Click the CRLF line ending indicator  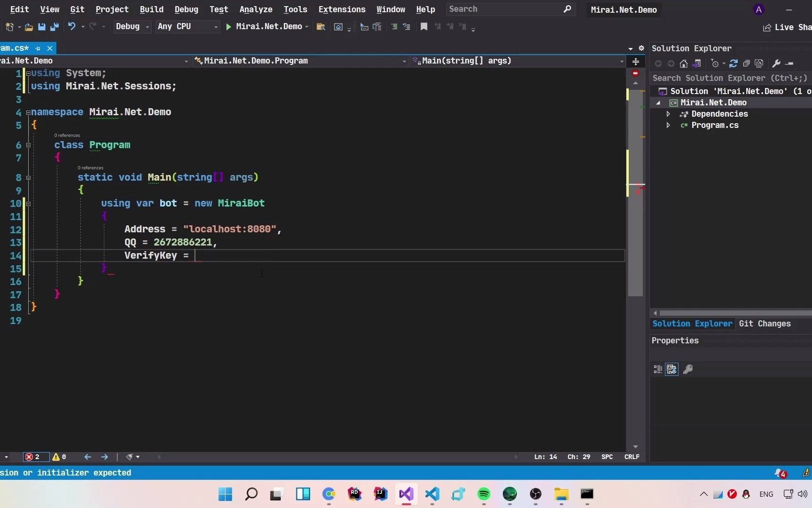click(632, 457)
